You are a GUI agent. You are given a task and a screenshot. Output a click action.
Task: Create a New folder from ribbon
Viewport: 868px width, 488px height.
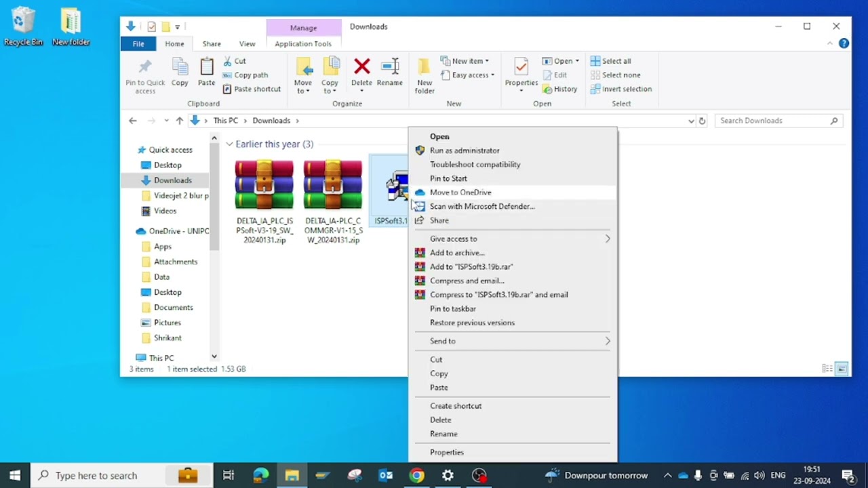(x=425, y=76)
